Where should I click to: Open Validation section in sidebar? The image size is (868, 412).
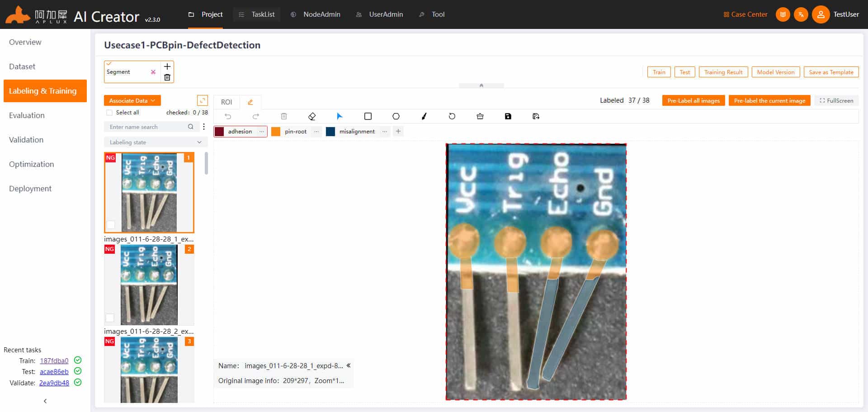tap(26, 140)
